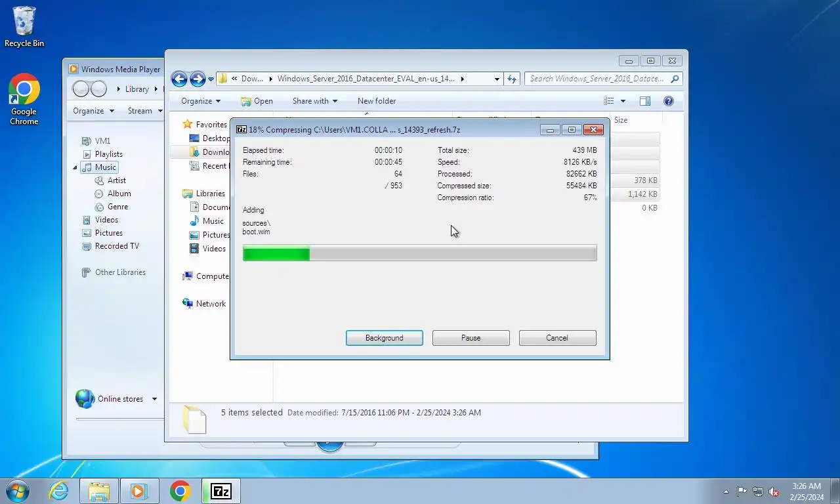Open the Media Player Stream menu

coord(145,111)
